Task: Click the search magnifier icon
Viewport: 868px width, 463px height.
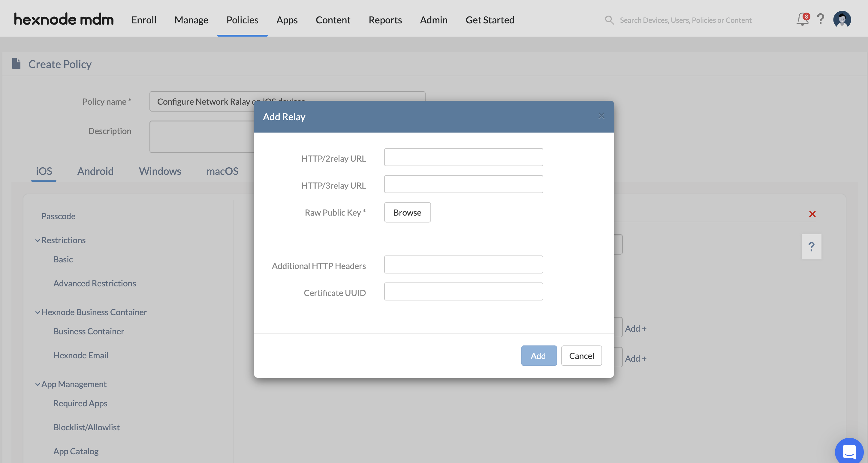Action: [x=609, y=20]
